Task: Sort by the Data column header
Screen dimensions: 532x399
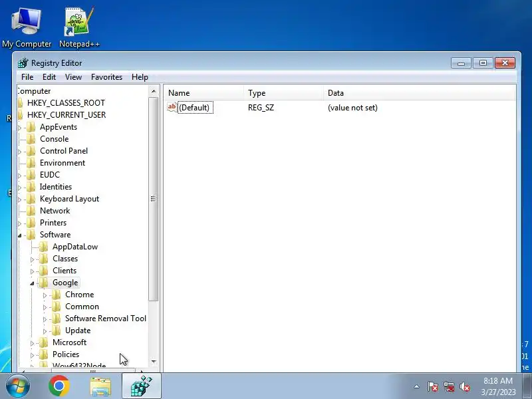Action: tap(420, 93)
